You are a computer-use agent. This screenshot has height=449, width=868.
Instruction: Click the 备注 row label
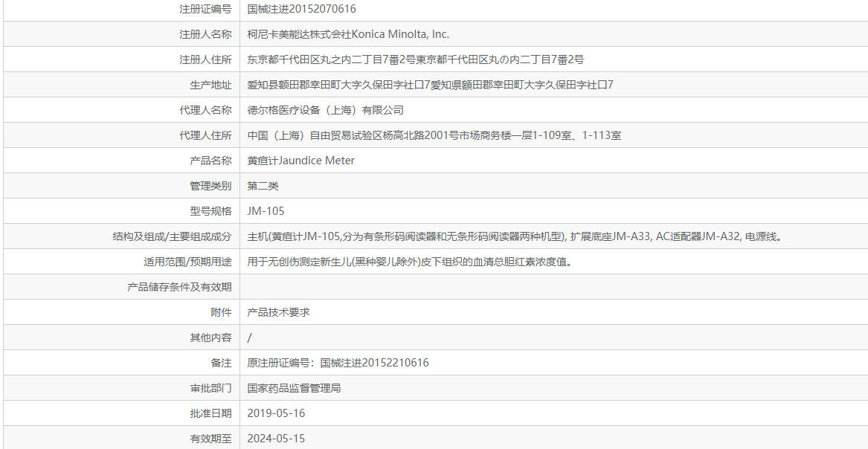coord(222,364)
